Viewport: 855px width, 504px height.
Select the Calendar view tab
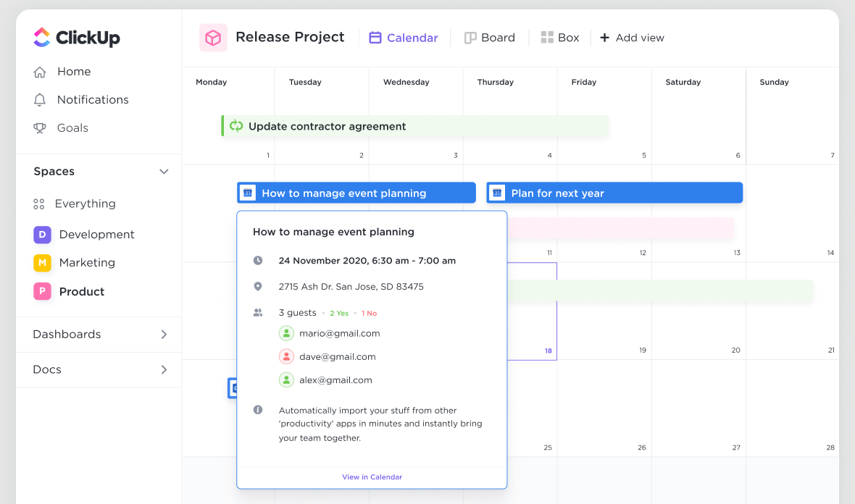404,38
